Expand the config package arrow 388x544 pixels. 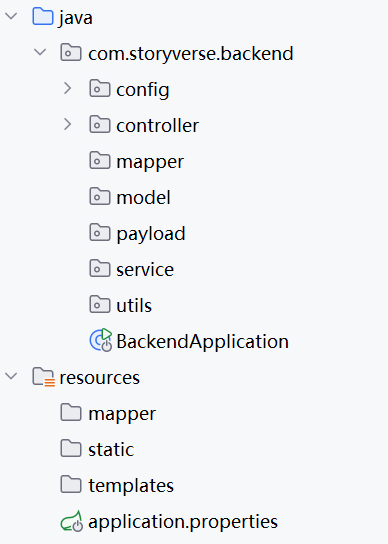[68, 88]
